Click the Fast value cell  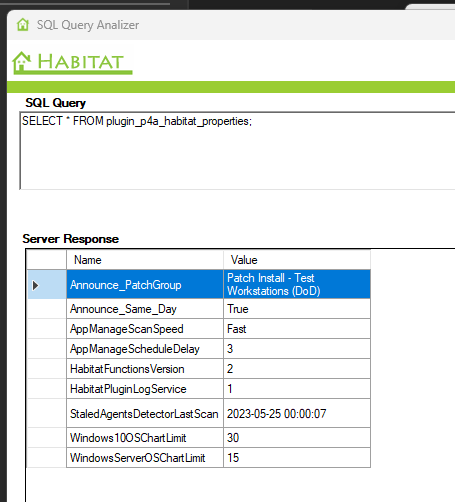297,329
